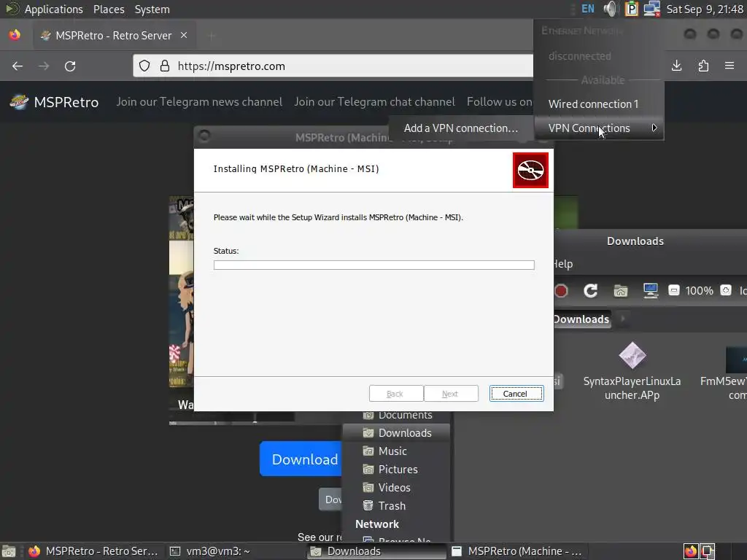
Task: Click Firefox forward arrow button
Action: (x=44, y=66)
